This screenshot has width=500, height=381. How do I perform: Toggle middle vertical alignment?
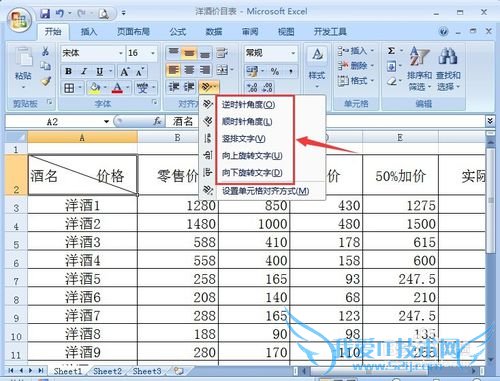(x=189, y=52)
